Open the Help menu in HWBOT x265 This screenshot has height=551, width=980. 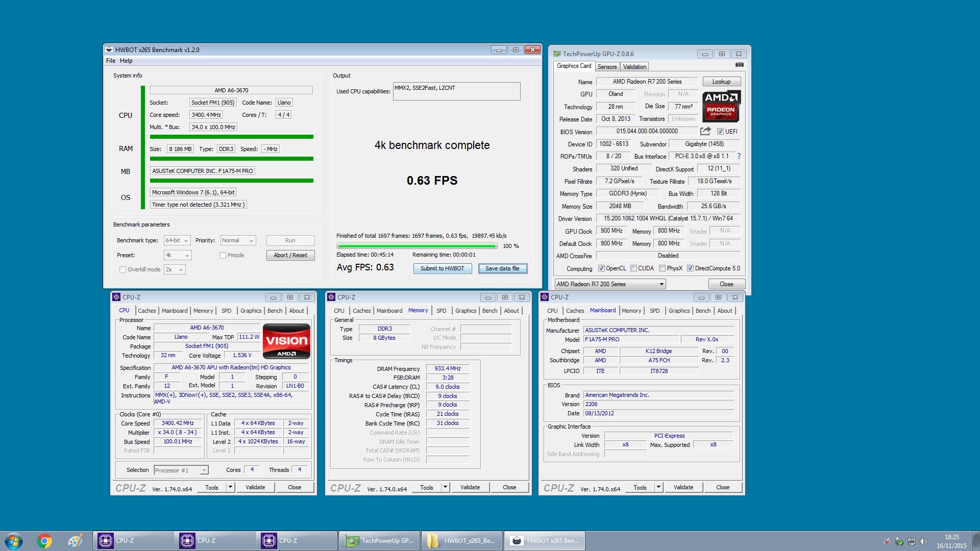pyautogui.click(x=126, y=61)
